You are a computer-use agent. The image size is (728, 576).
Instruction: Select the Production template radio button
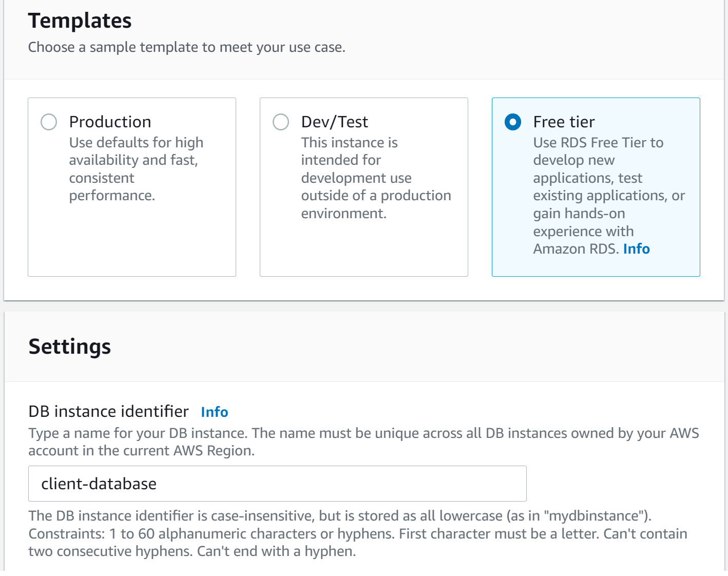point(49,122)
